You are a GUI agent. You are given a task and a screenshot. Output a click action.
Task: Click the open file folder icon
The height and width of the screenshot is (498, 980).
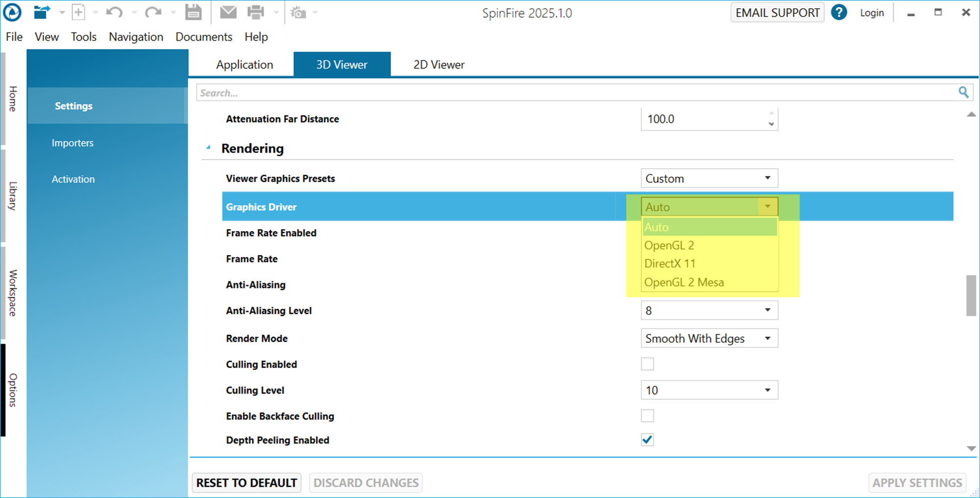coord(42,12)
